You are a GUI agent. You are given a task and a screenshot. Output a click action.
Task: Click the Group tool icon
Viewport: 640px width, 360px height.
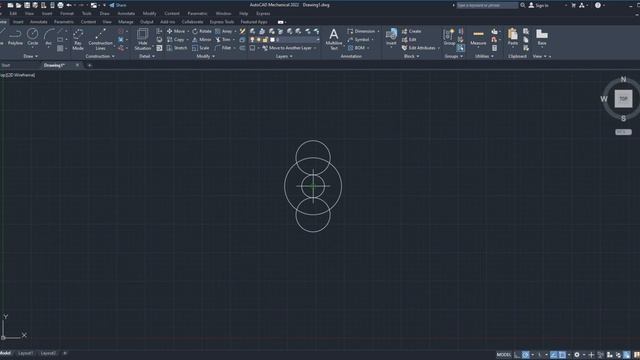point(449,37)
